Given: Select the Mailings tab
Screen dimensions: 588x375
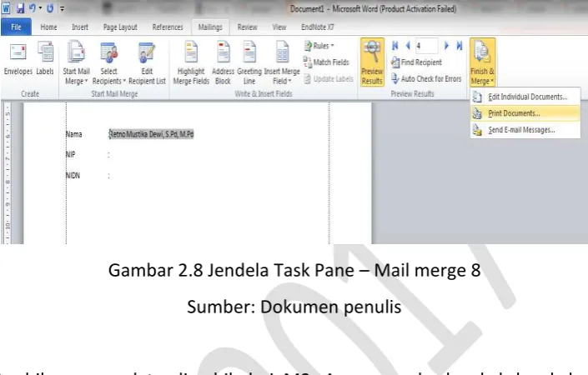Looking at the screenshot, I should tap(210, 27).
